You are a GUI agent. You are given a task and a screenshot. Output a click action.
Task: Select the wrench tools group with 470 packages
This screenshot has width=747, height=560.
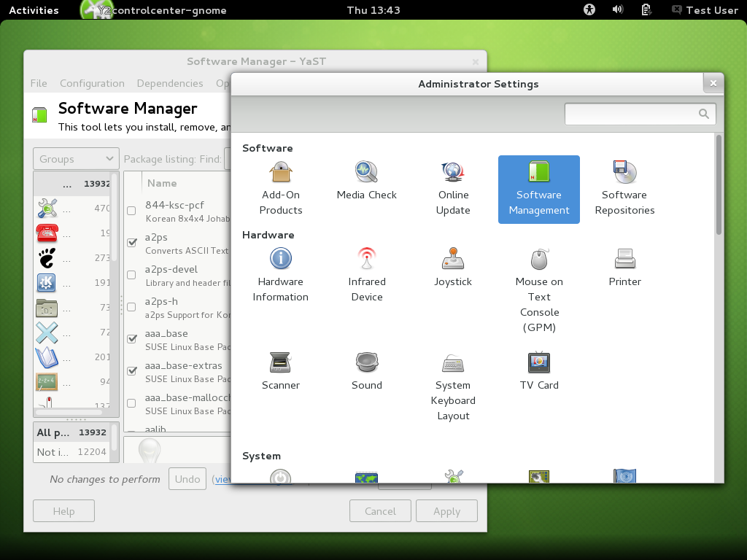(x=47, y=208)
